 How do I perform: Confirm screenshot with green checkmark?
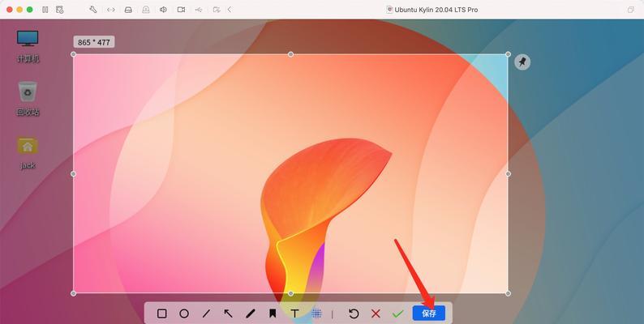click(397, 313)
